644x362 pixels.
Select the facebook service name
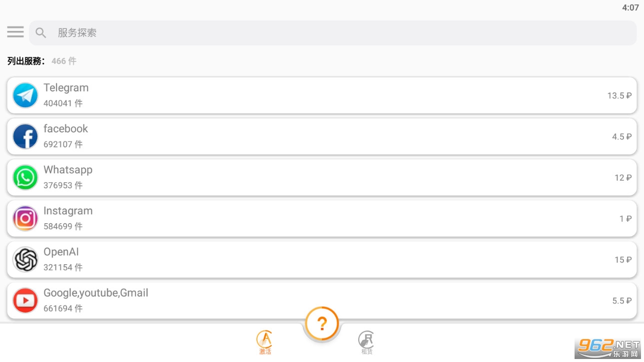coord(65,129)
